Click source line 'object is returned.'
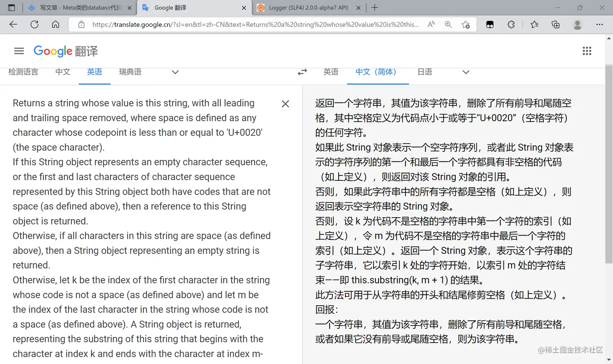Image resolution: width=613 pixels, height=364 pixels. click(50, 221)
